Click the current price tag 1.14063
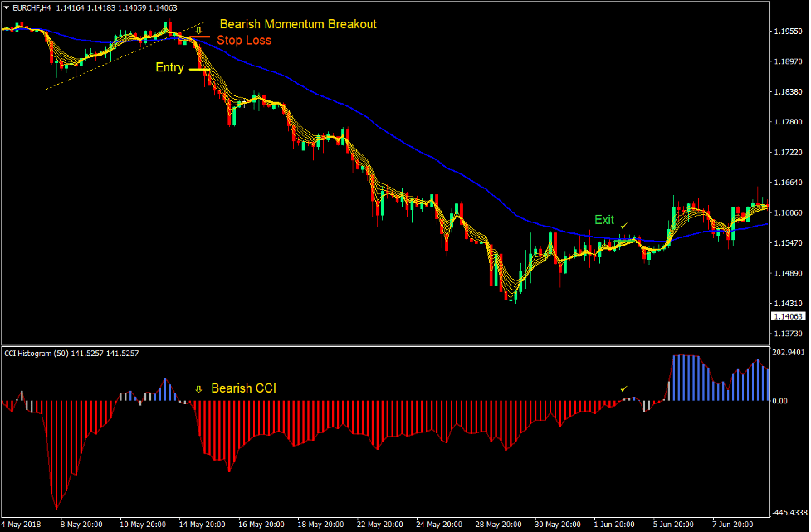The height and width of the screenshot is (532, 811). 789,316
